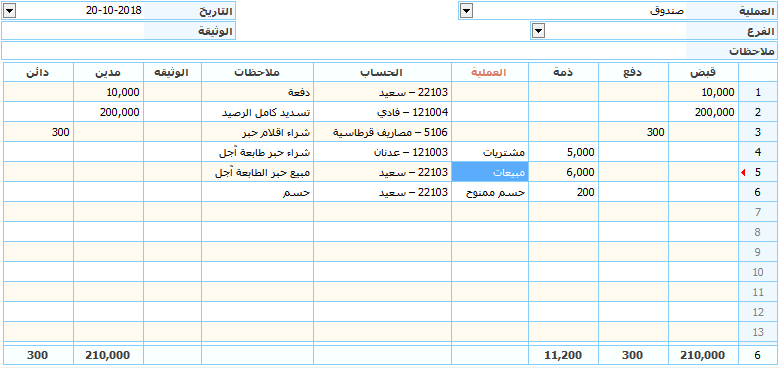Screen dimensions: 780x368
Task: Select row number 3 header
Action: (758, 132)
